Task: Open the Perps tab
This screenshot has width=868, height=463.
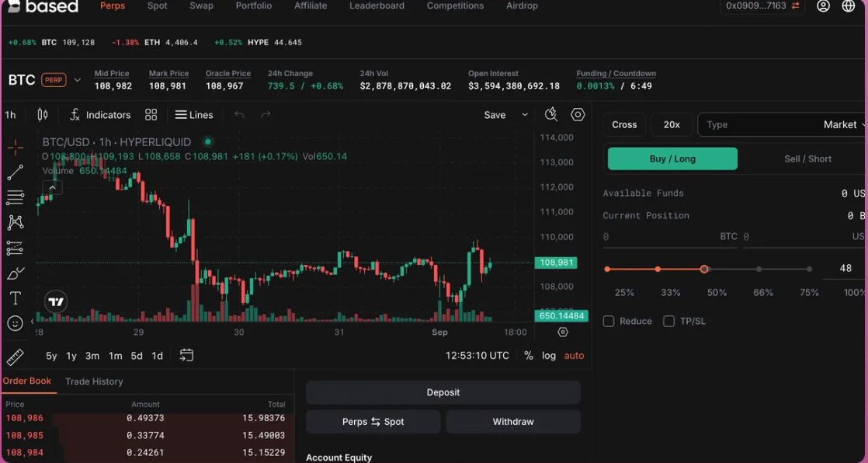Action: (x=113, y=5)
